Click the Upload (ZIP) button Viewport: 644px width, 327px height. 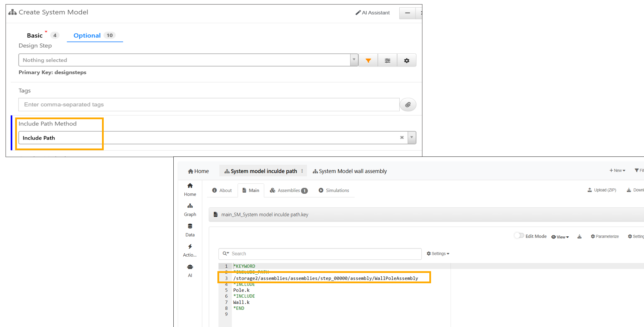point(602,190)
